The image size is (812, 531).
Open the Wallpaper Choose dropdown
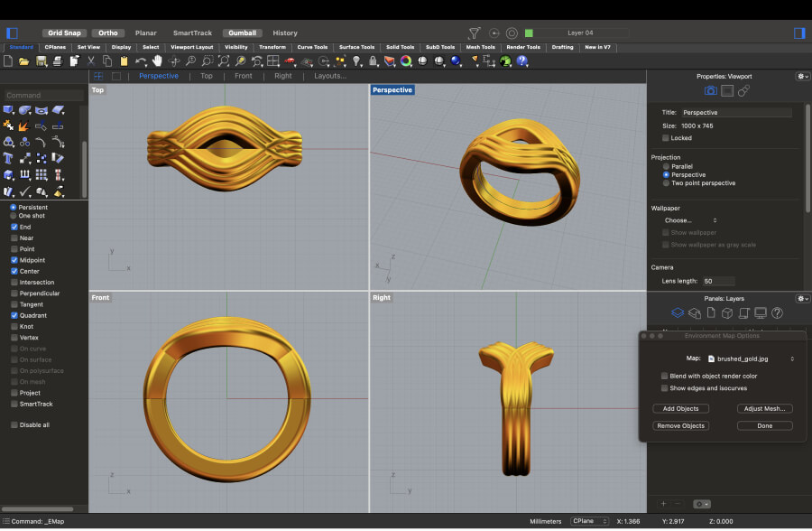tap(690, 220)
